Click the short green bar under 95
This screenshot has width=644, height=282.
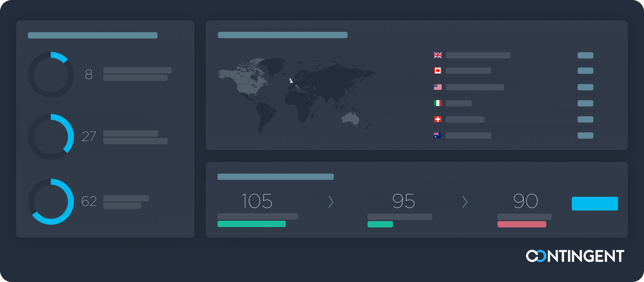pos(380,224)
